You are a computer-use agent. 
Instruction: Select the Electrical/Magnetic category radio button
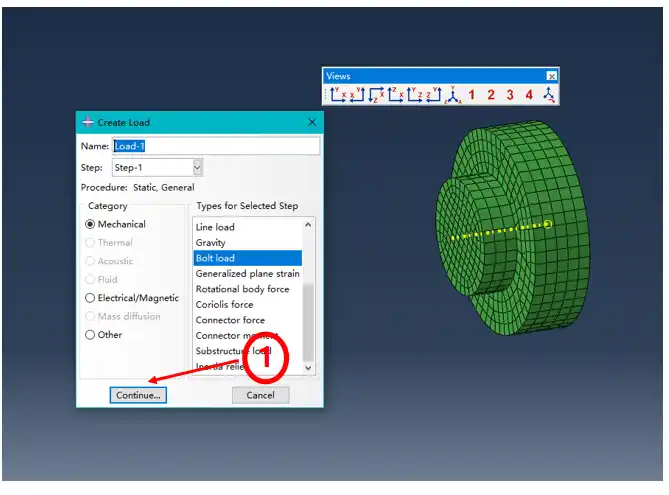[90, 298]
